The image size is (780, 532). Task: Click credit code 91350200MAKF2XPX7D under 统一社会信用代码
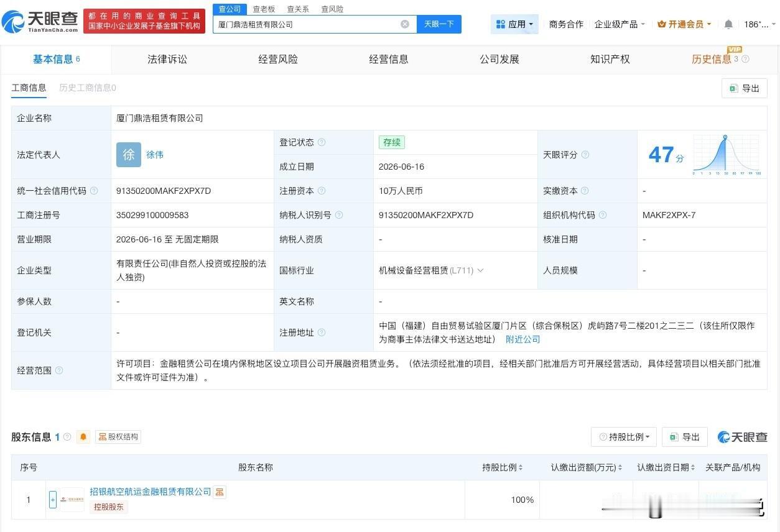[164, 191]
